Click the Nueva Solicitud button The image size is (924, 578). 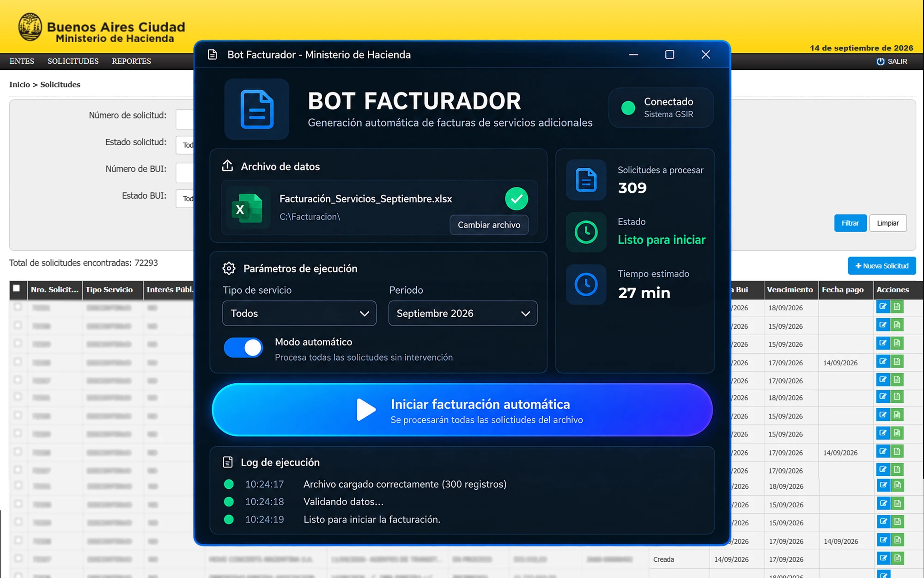pyautogui.click(x=881, y=266)
